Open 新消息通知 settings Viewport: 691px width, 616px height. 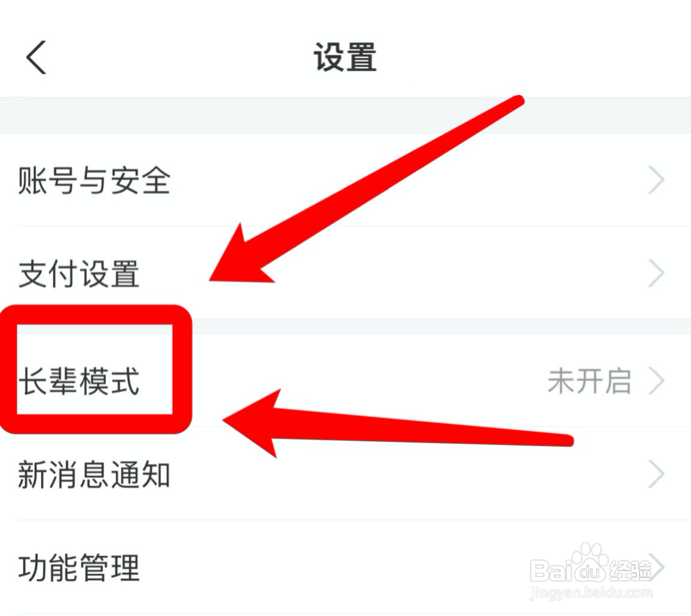(346, 474)
